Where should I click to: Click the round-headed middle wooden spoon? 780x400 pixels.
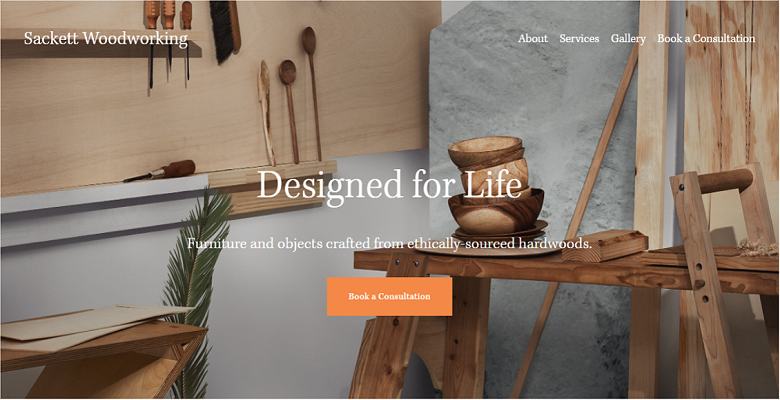290,110
